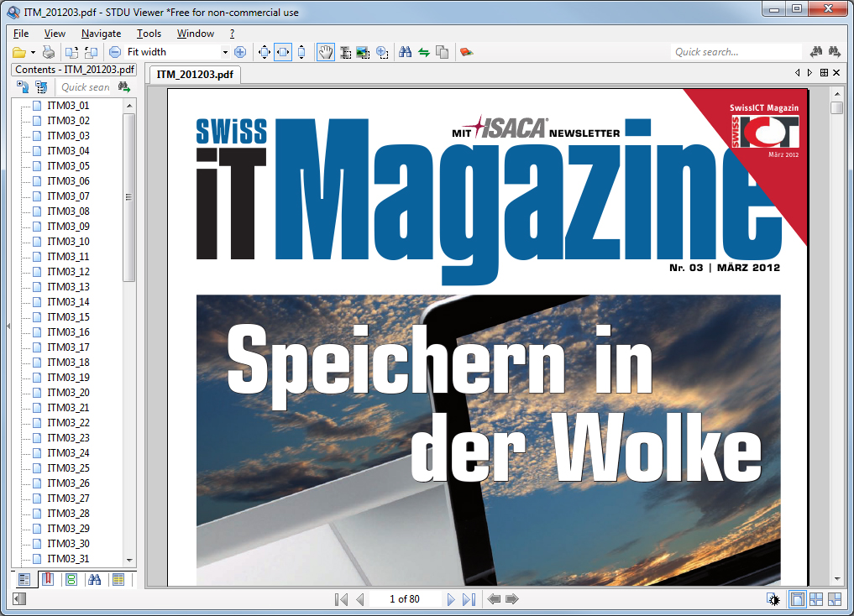Select ITM03_12 in the contents tree
The width and height of the screenshot is (854, 616).
[x=68, y=272]
